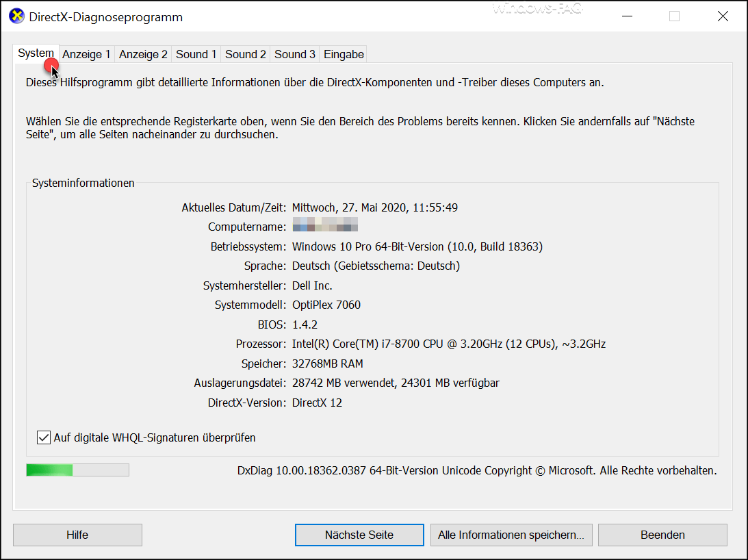Click the 'DirectX-Diagnoseprogramm' window title

tap(105, 17)
